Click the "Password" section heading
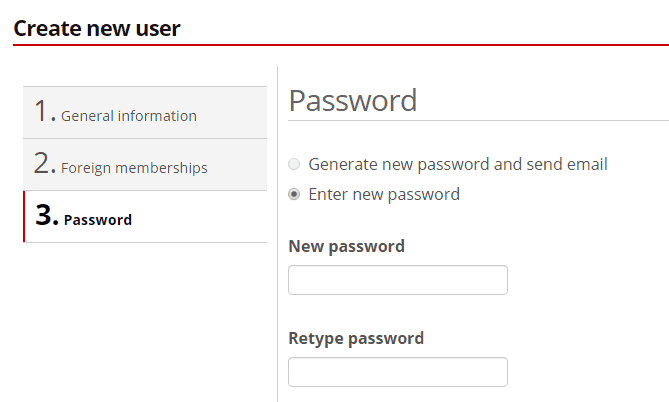This screenshot has width=669, height=402. tap(352, 101)
